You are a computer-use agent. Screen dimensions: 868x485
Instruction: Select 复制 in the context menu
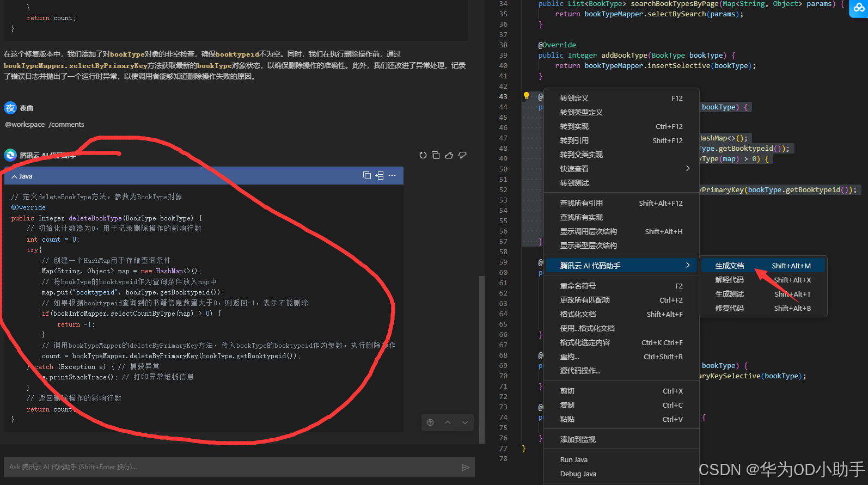[621, 405]
